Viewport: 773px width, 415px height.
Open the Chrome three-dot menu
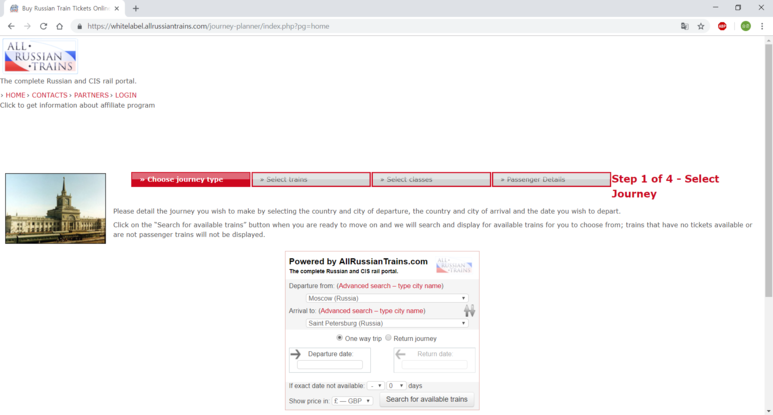pos(762,26)
